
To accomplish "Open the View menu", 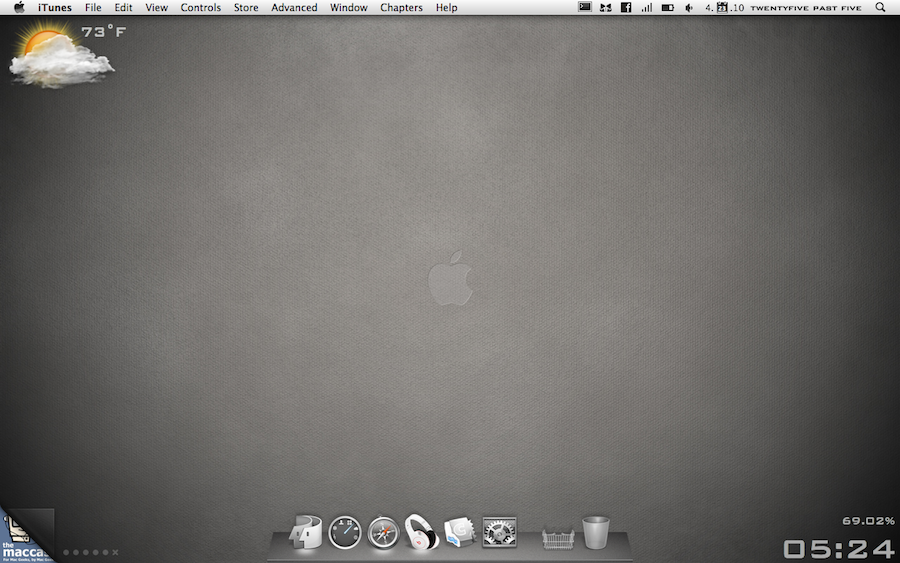I will pos(156,7).
